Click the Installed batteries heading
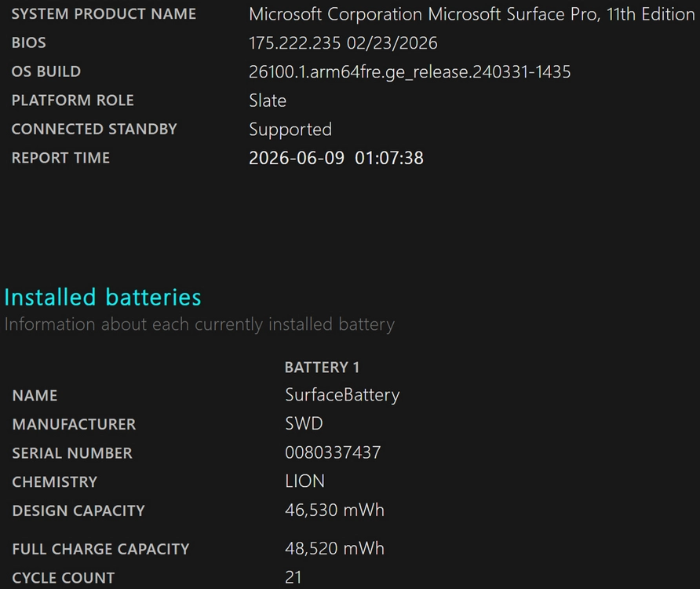Viewport: 700px width, 589px height. point(103,297)
